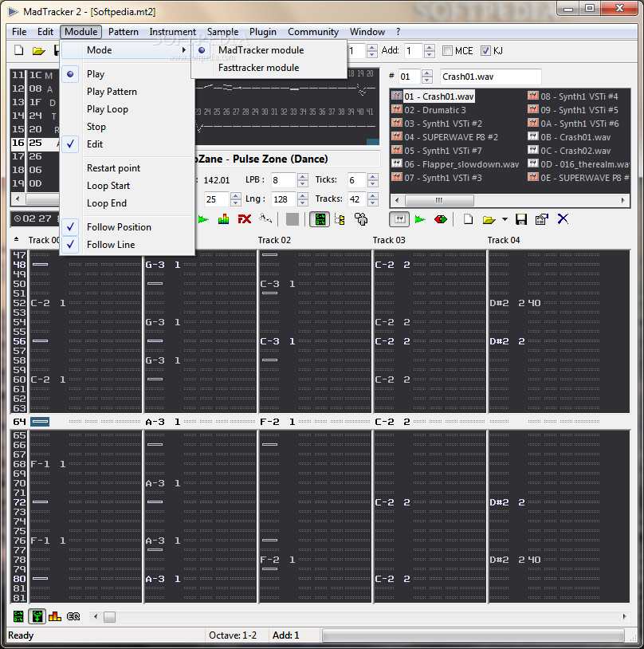Open the Community menu
This screenshot has width=644, height=649.
[313, 32]
